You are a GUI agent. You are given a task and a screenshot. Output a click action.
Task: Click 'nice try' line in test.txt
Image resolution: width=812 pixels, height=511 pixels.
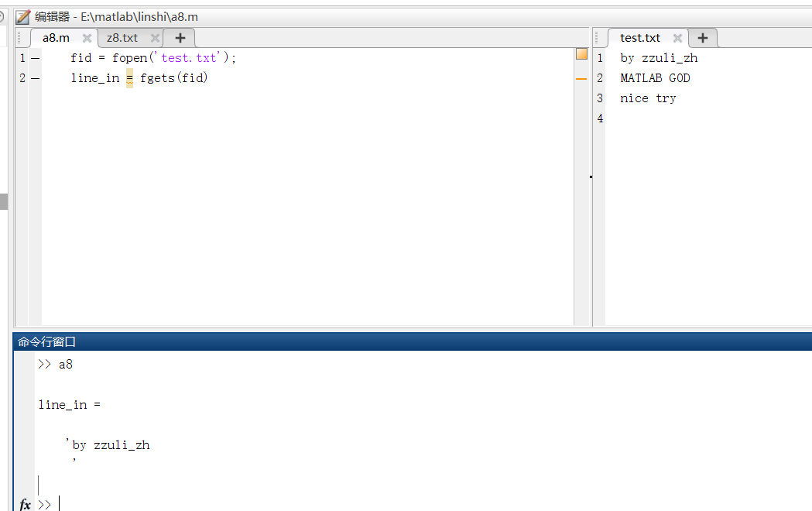tap(648, 98)
